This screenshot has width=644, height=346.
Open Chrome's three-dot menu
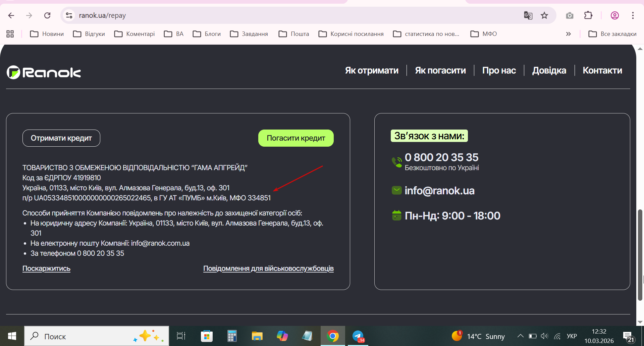(x=633, y=15)
